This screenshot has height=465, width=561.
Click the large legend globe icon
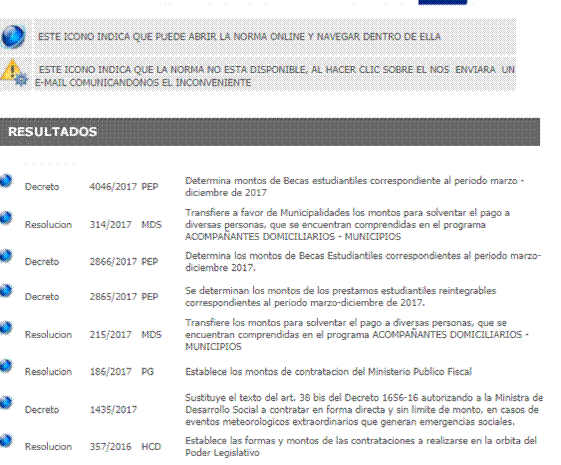pyautogui.click(x=13, y=36)
